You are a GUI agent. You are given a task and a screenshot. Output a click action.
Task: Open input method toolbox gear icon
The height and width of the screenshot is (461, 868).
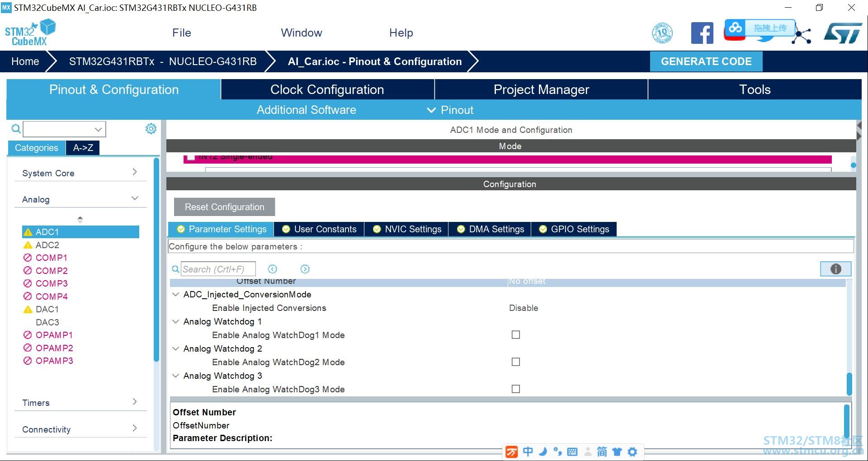point(632,452)
